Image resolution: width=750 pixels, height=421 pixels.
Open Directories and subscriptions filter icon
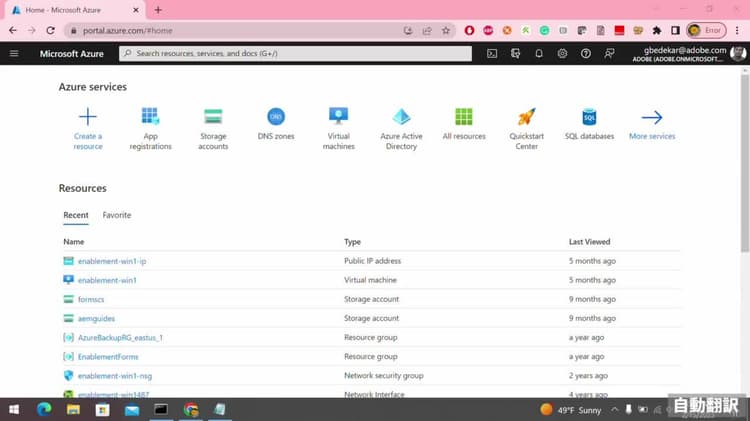point(515,54)
